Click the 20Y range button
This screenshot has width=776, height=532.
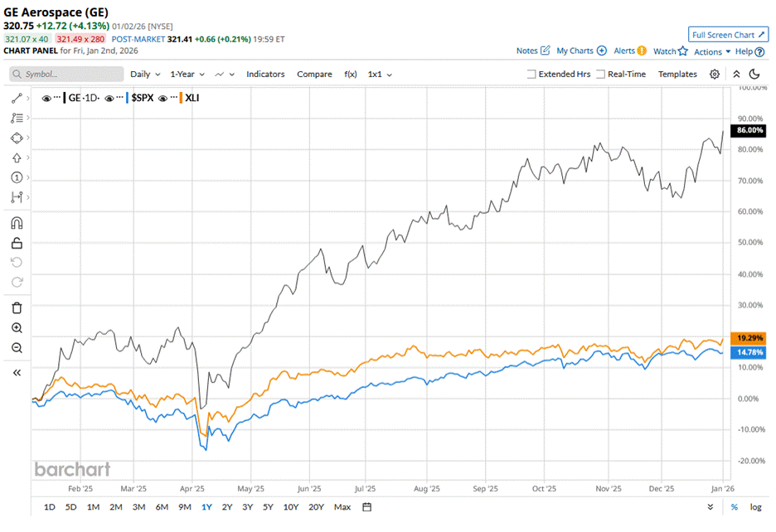pos(316,507)
